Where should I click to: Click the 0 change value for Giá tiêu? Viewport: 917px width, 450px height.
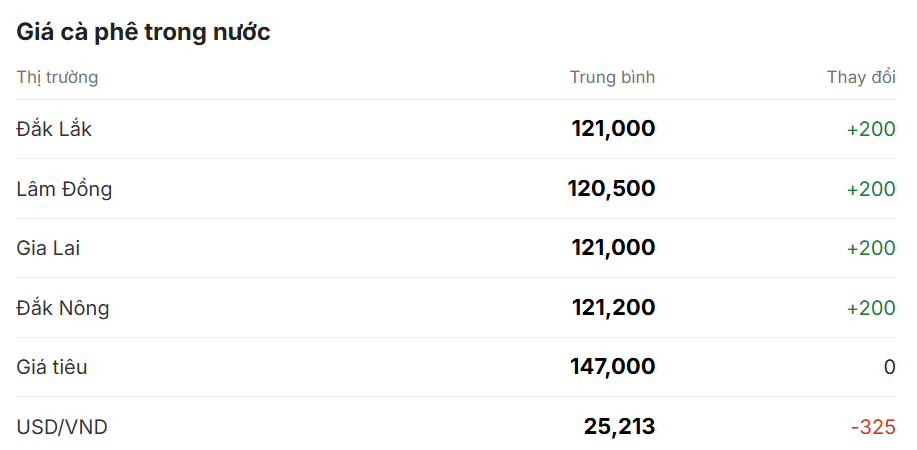[x=889, y=367]
